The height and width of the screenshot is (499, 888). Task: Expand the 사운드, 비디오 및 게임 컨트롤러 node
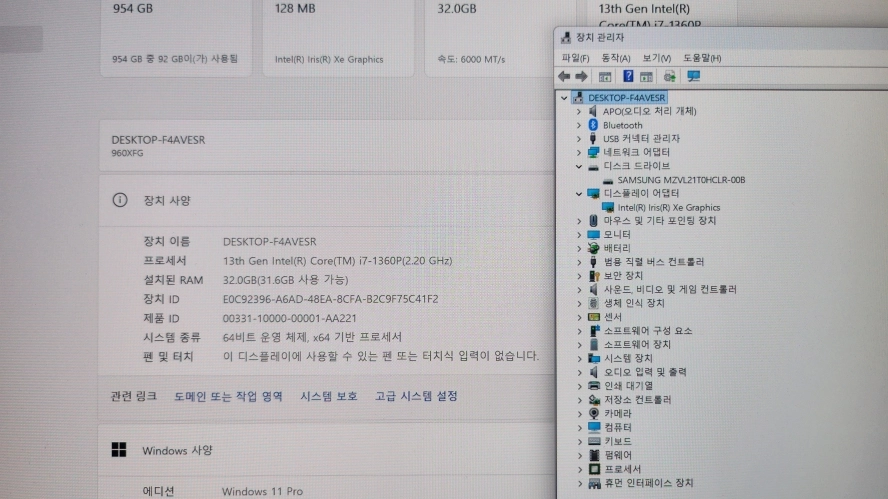click(579, 289)
